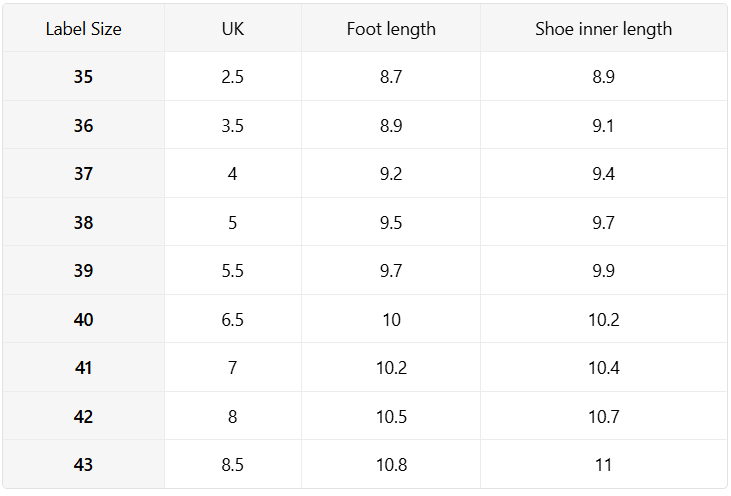Image resolution: width=731 pixels, height=496 pixels.
Task: Click shoe inner length 10.7 cell
Action: pos(603,416)
